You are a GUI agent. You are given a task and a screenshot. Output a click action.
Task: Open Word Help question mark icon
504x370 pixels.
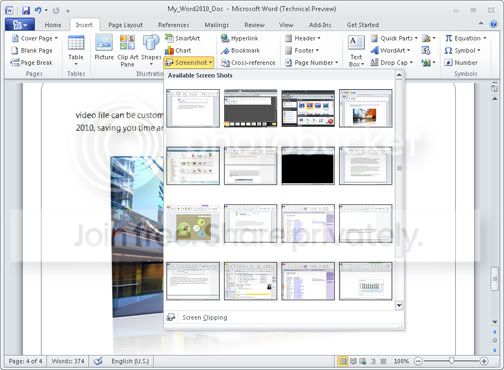click(x=493, y=24)
